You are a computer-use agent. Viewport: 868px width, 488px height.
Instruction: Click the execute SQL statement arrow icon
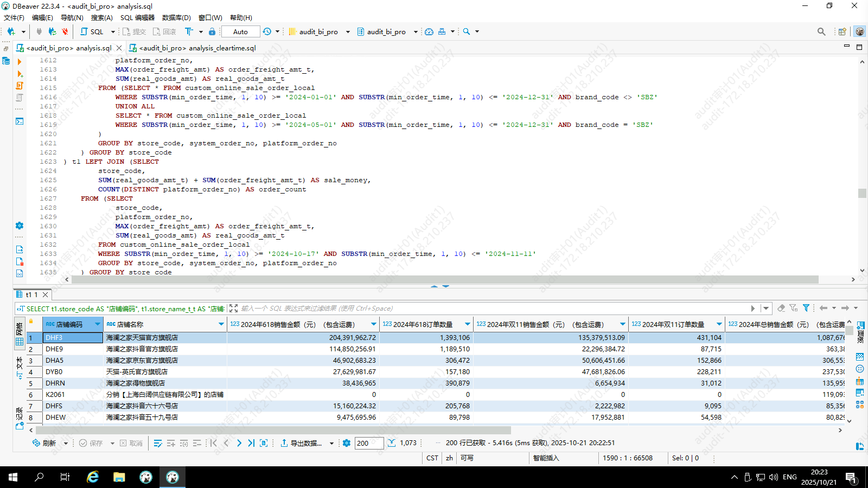(20, 62)
